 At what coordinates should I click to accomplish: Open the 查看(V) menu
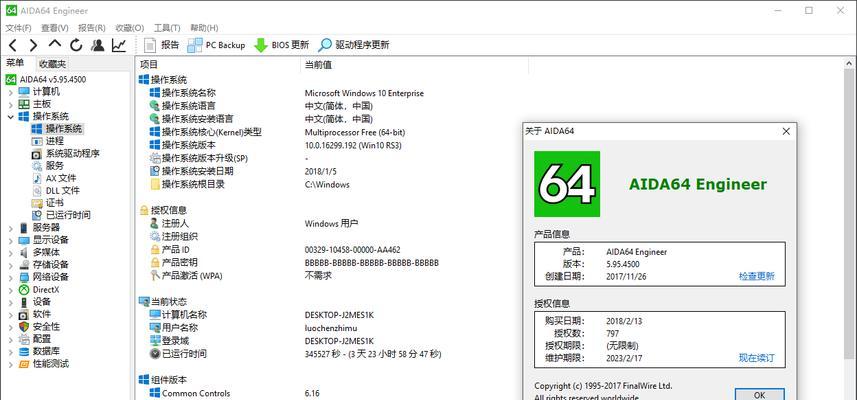click(55, 27)
